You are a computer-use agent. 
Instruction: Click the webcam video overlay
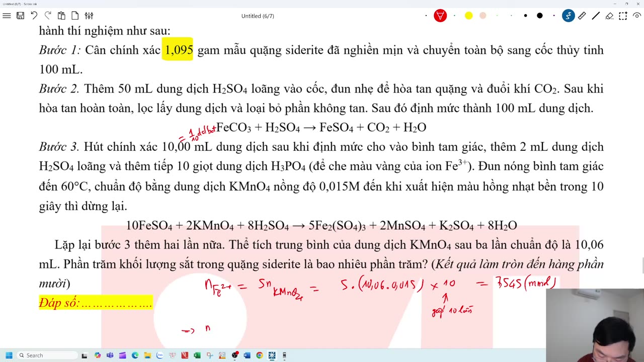click(x=595, y=325)
